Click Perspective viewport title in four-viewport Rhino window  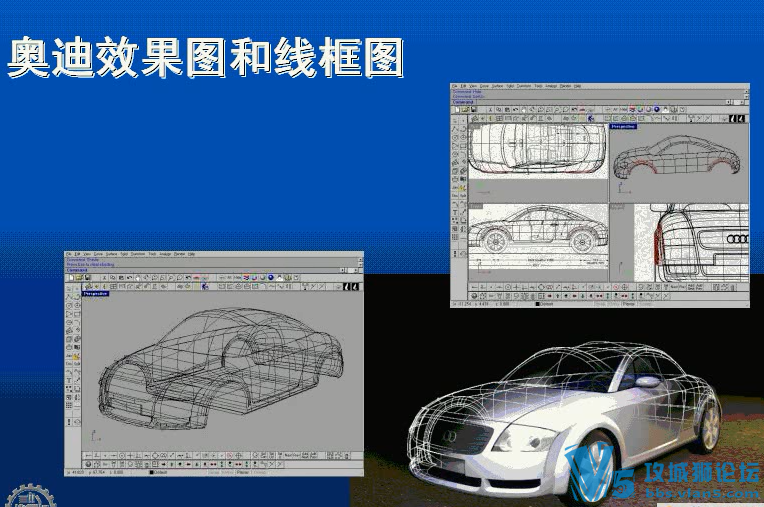click(x=623, y=127)
